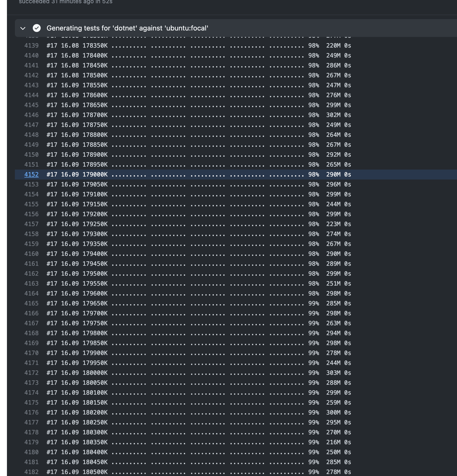457x476 pixels.
Task: Click '265M' on line 4151
Action: click(x=333, y=165)
